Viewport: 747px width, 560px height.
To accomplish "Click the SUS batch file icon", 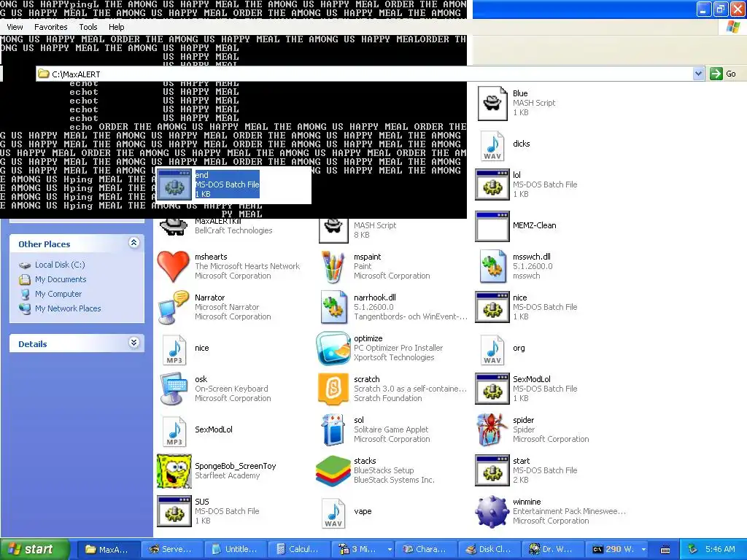I will (x=174, y=511).
